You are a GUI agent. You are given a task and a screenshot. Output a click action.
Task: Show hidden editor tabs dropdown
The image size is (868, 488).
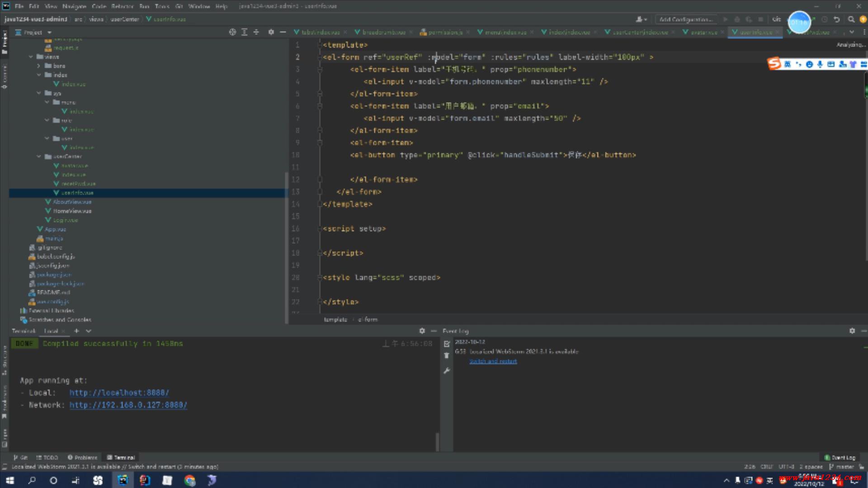852,32
